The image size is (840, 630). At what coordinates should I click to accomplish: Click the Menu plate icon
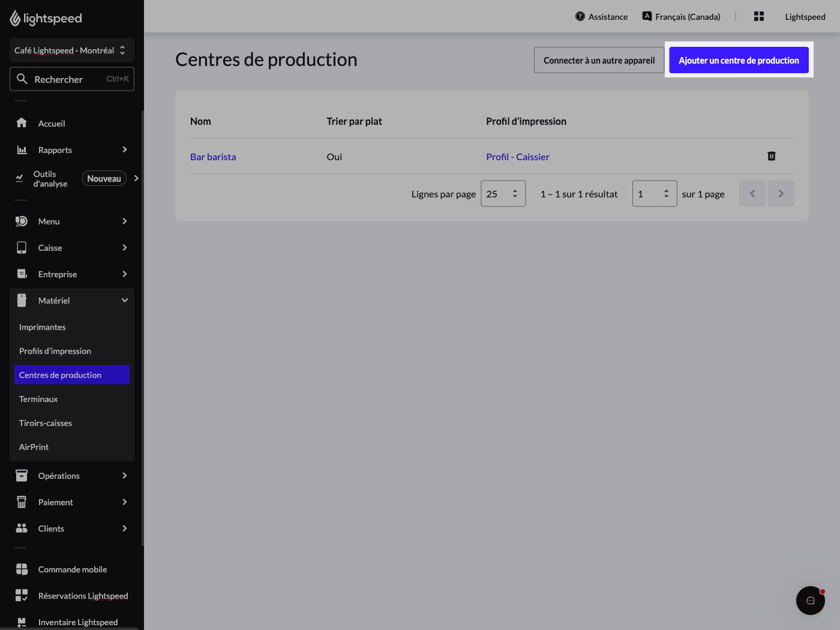22,221
